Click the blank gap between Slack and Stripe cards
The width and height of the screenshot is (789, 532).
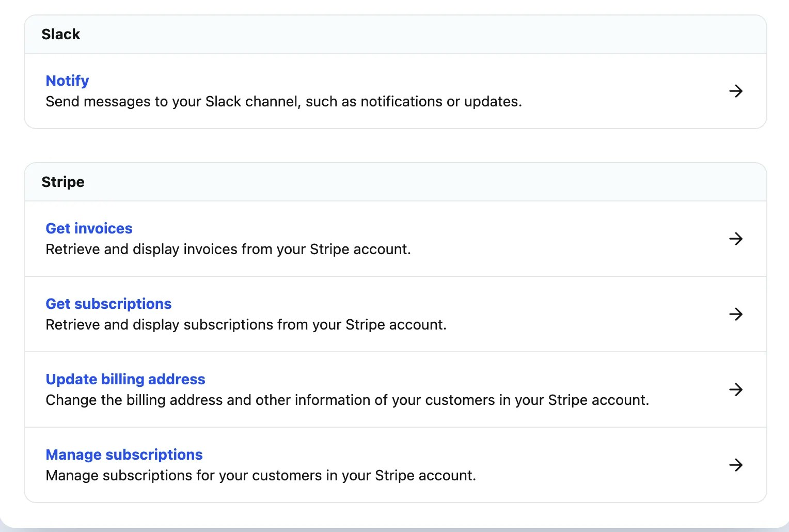(x=394, y=146)
